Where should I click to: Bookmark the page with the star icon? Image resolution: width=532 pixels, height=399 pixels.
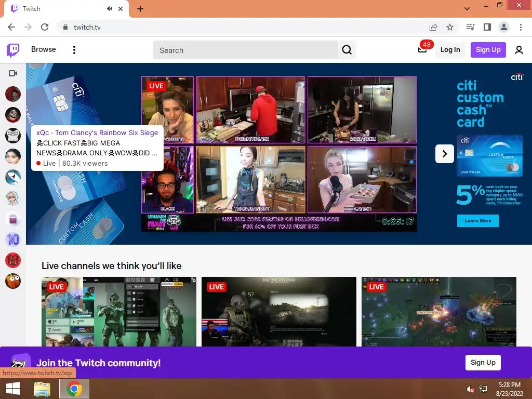pos(450,27)
